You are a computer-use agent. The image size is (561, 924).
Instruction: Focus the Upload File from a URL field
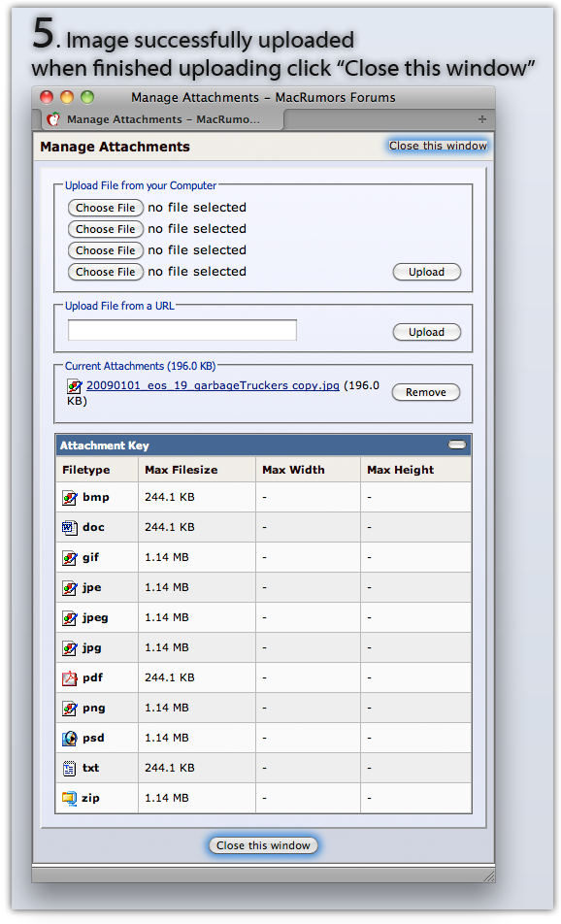coord(182,330)
